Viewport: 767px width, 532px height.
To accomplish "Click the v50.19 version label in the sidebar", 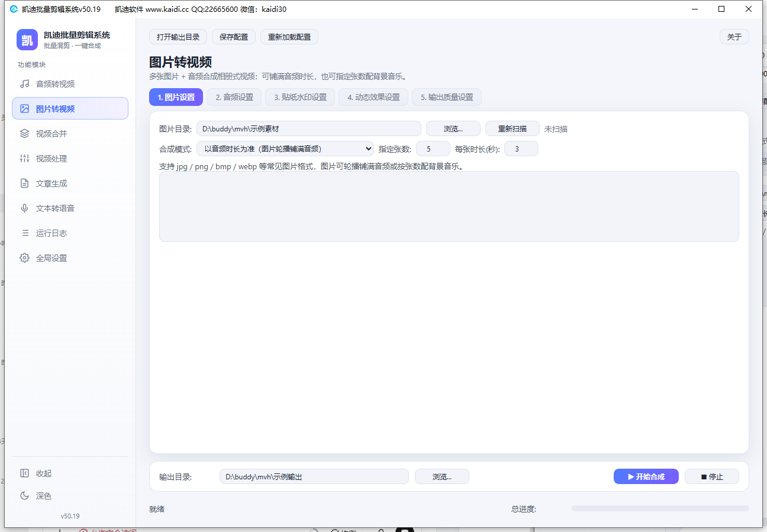I will 70,516.
